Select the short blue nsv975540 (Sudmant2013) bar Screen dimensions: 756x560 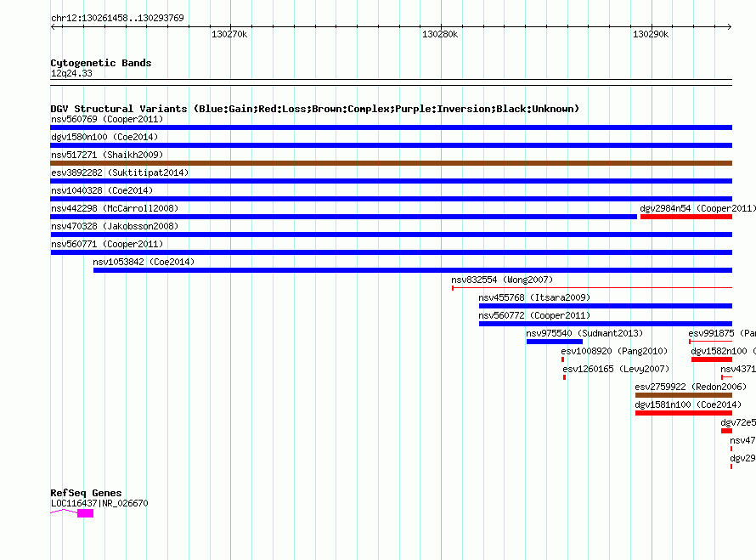(555, 342)
